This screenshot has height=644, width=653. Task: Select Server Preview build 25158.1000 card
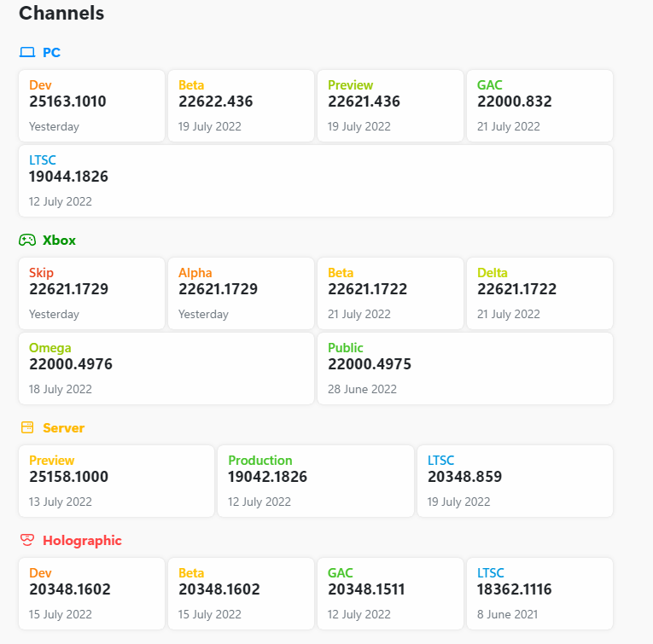click(x=116, y=481)
